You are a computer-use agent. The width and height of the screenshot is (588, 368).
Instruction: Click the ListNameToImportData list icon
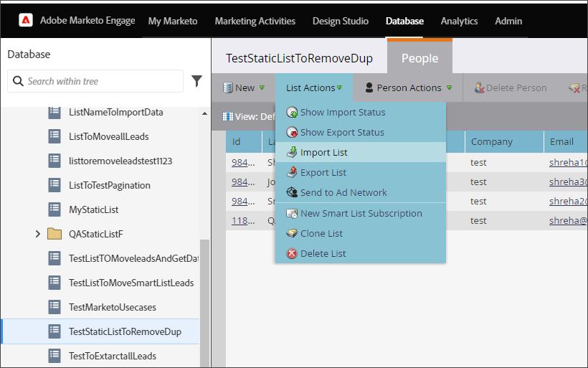coord(54,112)
